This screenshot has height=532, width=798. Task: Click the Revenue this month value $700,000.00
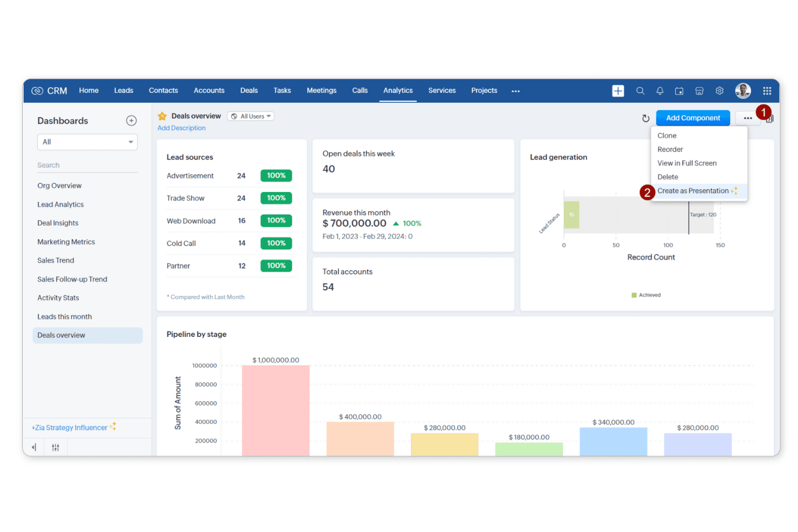tap(354, 223)
